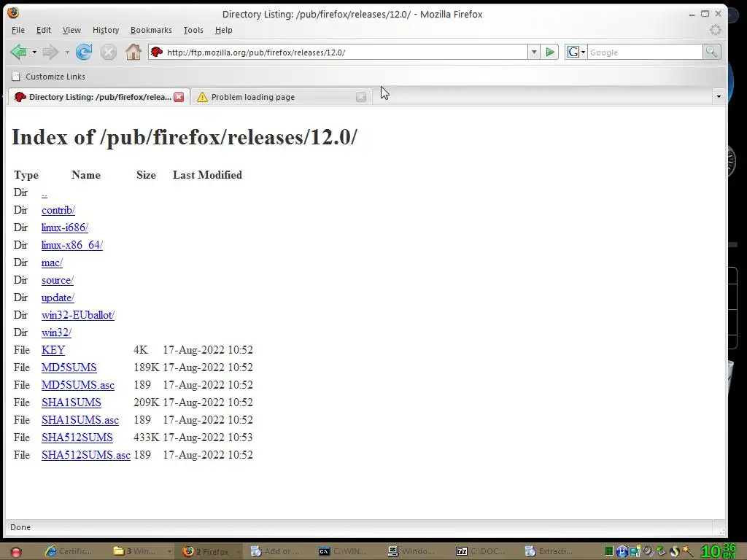Click the Firefox logo in title bar
The width and height of the screenshot is (747, 560).
pyautogui.click(x=13, y=13)
